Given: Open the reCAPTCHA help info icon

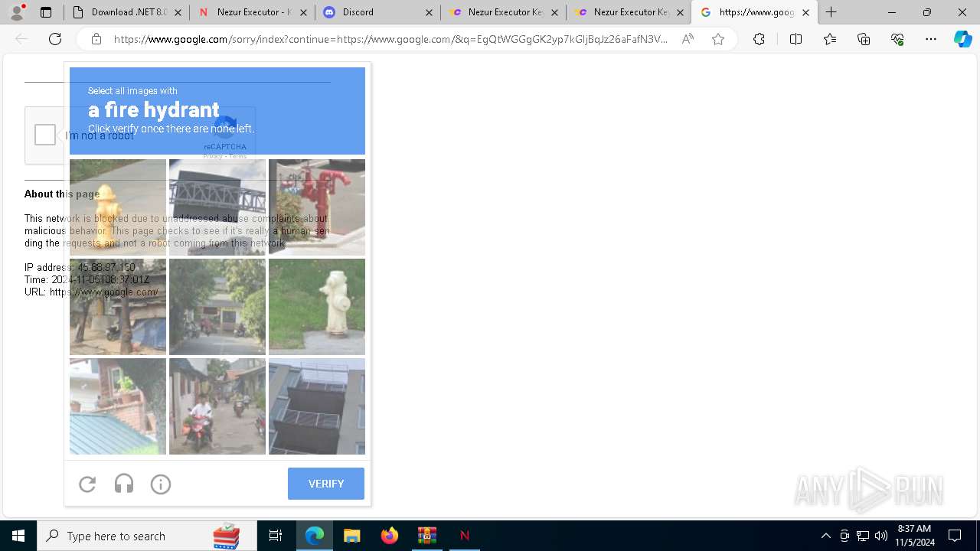Looking at the screenshot, I should point(161,484).
